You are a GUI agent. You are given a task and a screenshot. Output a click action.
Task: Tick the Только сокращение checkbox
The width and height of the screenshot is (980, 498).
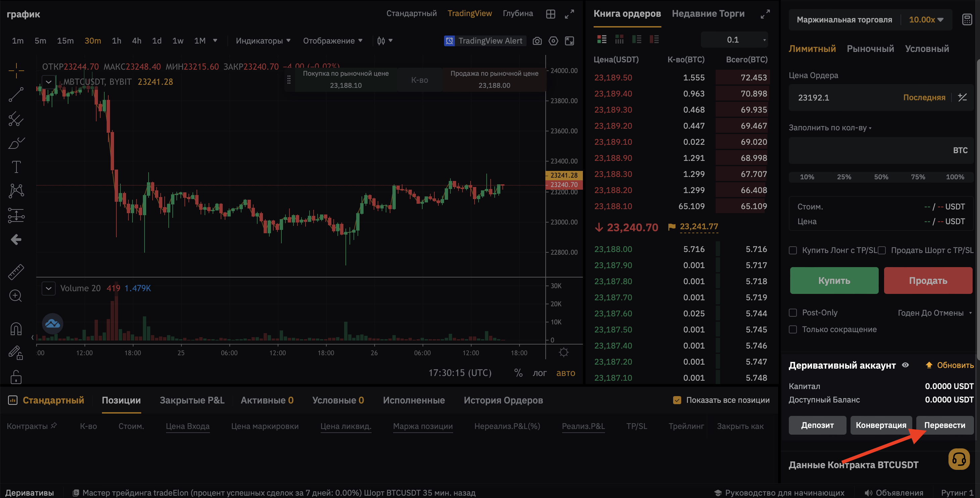tap(793, 329)
